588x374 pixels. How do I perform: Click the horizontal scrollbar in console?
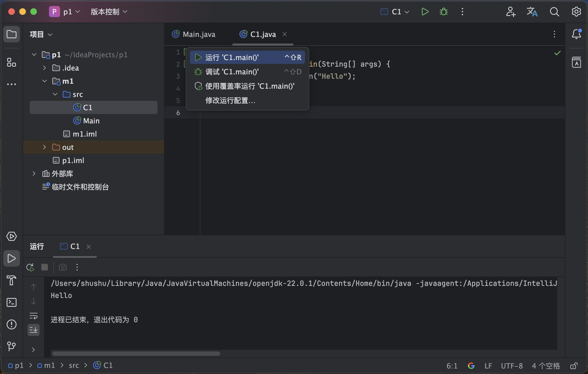[x=136, y=353]
